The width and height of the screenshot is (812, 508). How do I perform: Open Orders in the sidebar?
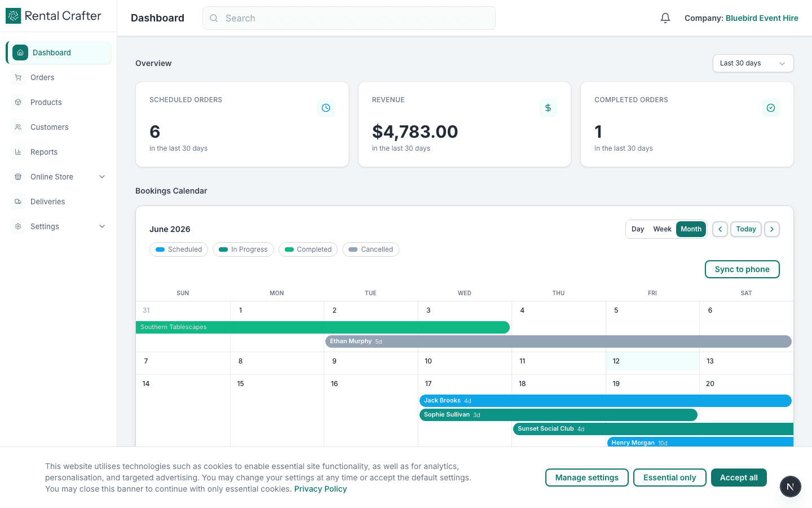[59, 77]
